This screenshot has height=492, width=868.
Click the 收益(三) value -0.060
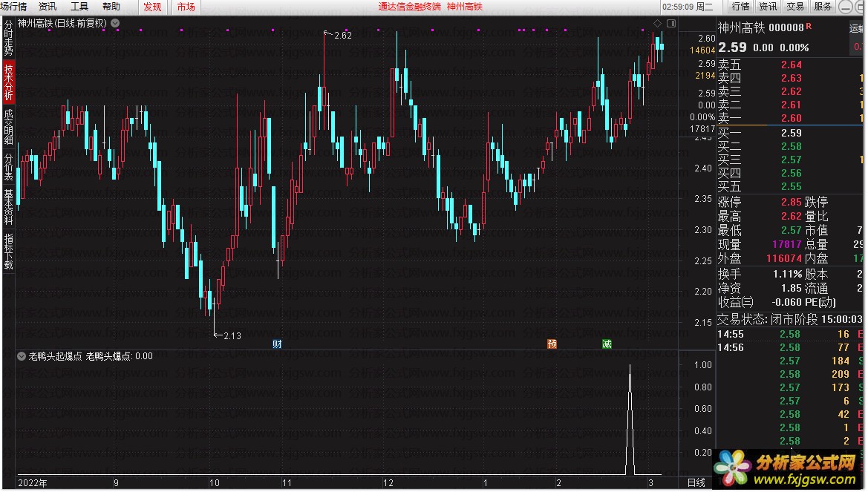[x=786, y=302]
